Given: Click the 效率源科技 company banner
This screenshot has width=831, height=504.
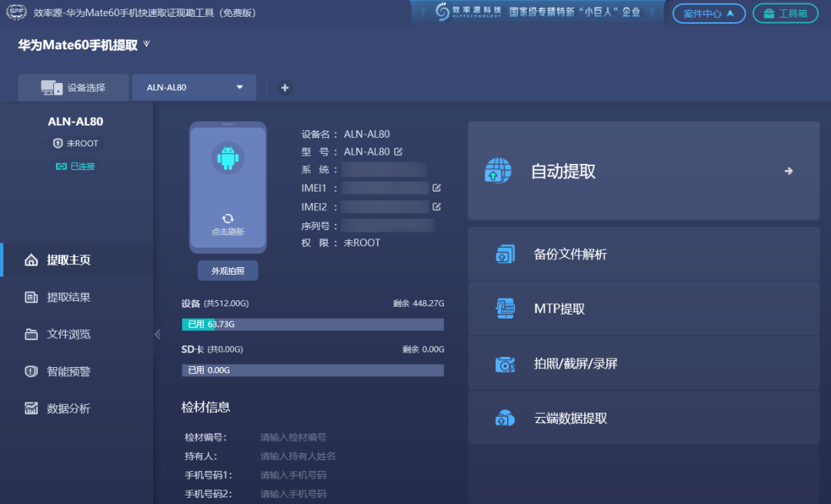Looking at the screenshot, I should (x=537, y=12).
